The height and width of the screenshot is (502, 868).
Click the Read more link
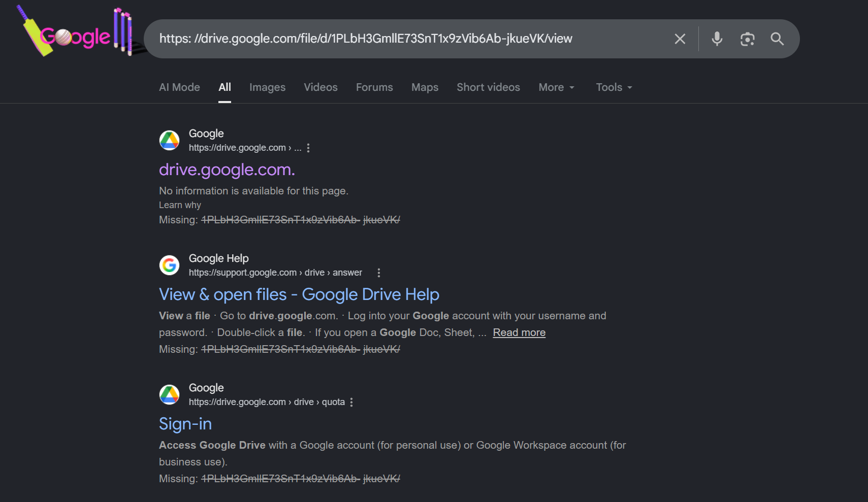tap(519, 332)
